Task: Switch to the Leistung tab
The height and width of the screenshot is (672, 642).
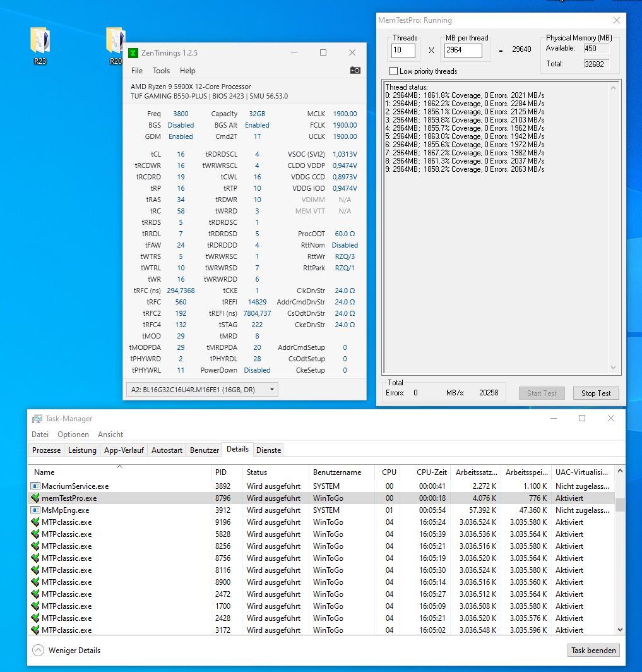Action: tap(82, 450)
